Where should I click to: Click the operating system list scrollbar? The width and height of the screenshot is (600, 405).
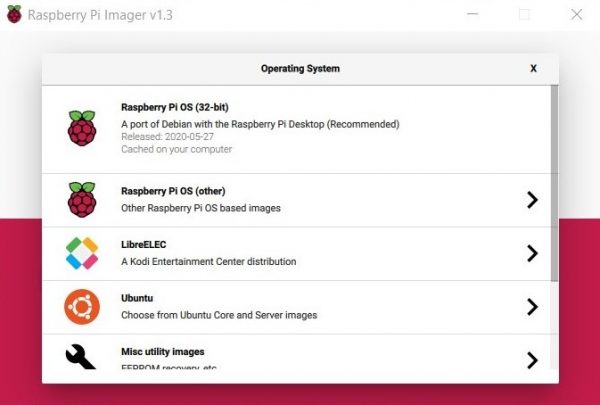point(555,180)
